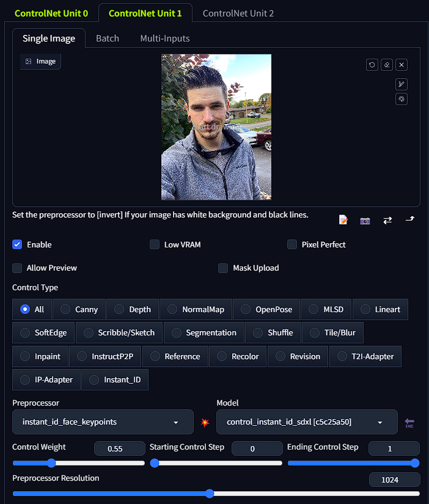
Task: Run preprocessor with red explosion icon
Action: 205,422
